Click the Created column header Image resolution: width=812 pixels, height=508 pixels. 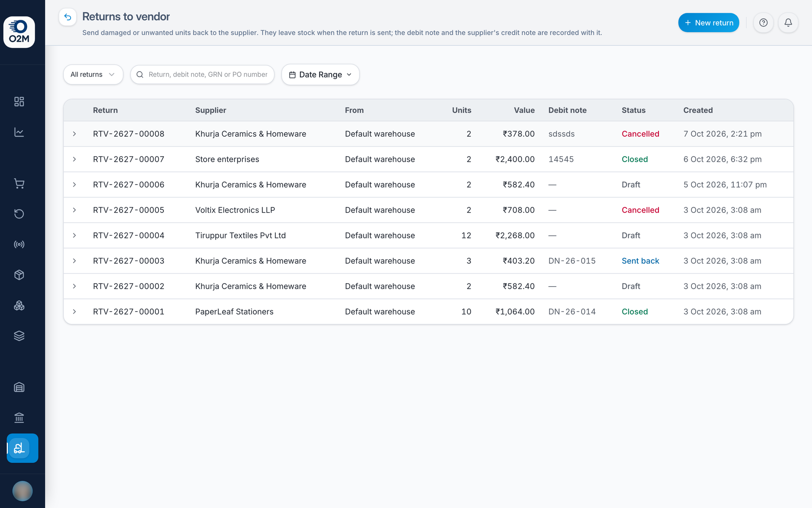point(698,110)
